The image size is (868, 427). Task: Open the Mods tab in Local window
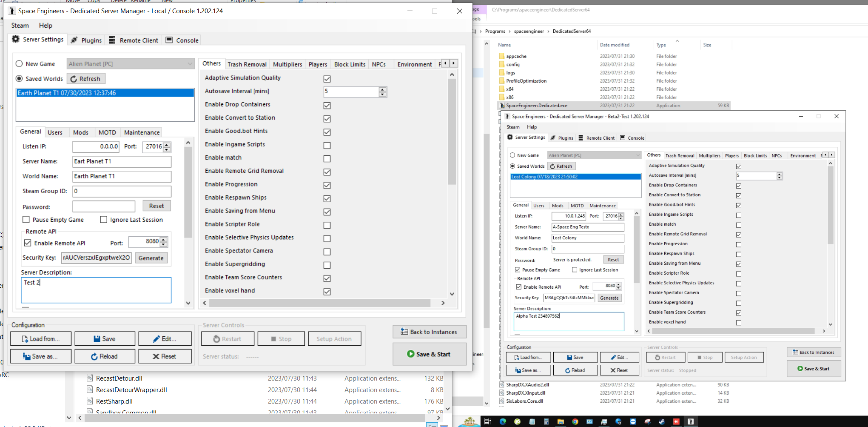[x=80, y=132]
